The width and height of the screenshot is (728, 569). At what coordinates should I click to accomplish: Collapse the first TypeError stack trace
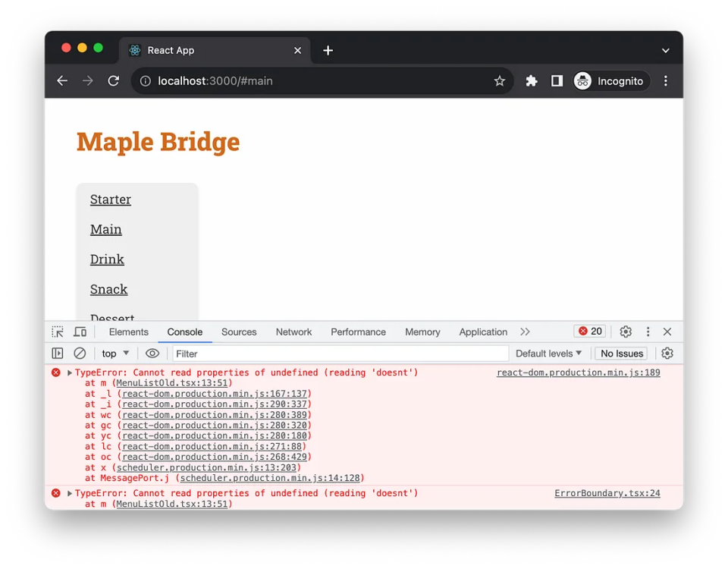pyautogui.click(x=70, y=373)
